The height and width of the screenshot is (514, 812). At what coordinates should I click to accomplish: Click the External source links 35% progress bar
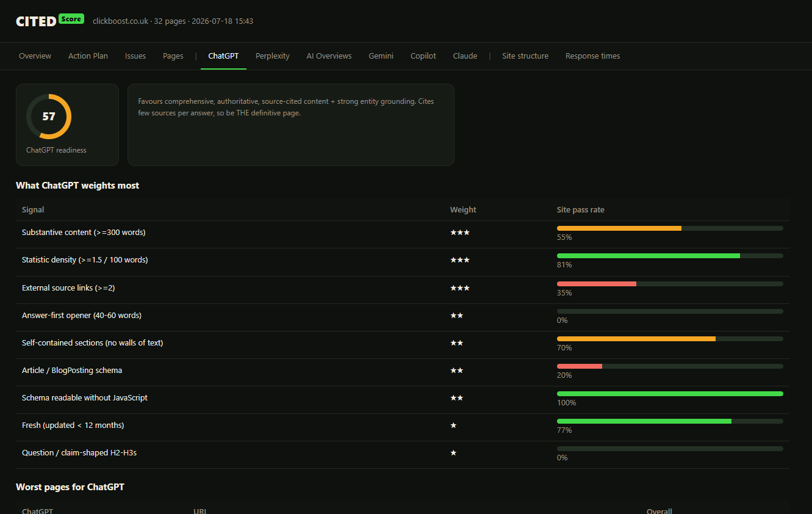(x=670, y=284)
